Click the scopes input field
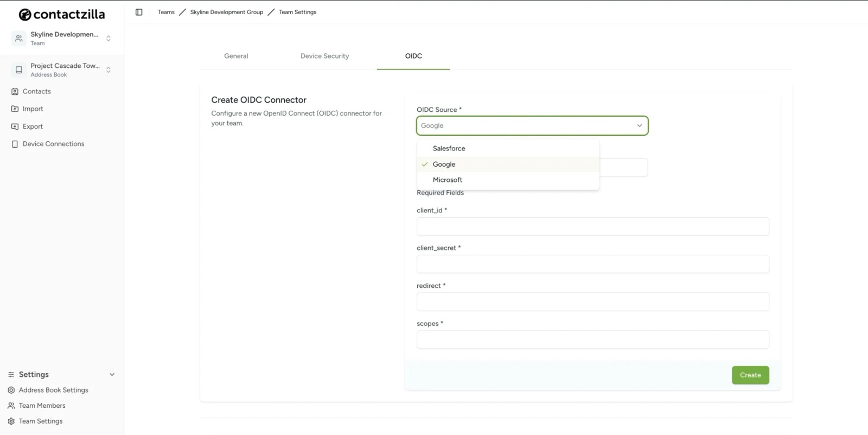Viewport: 868px width, 435px height. [x=593, y=339]
